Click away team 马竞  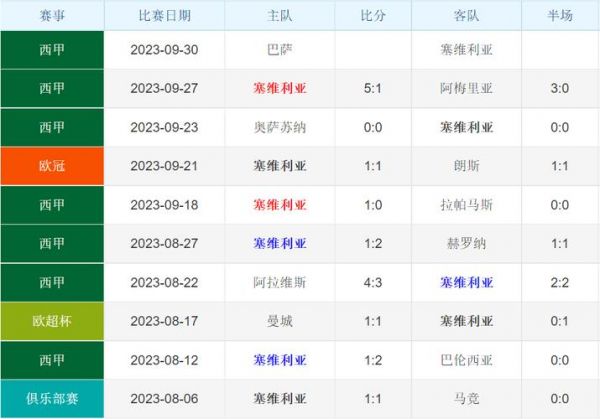(x=466, y=399)
